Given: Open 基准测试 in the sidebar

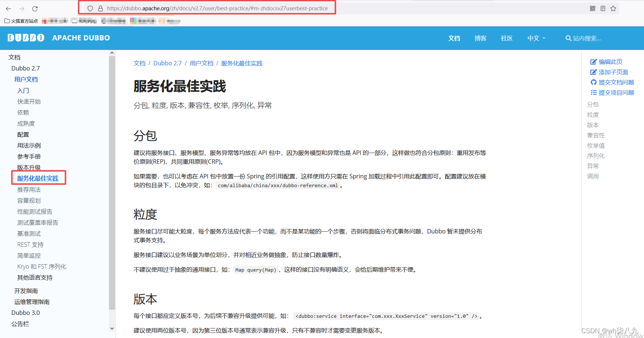Looking at the screenshot, I should tap(29, 233).
